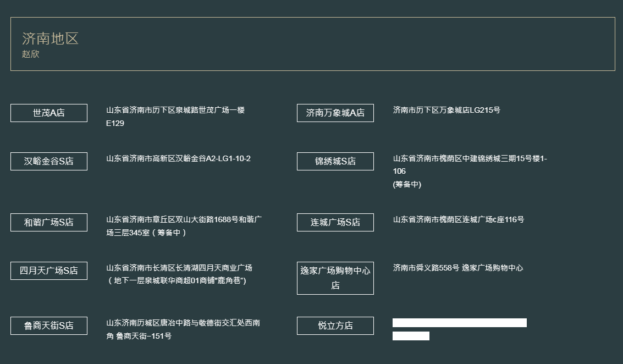The width and height of the screenshot is (623, 364).
Task: Select the 连城广场S店 button
Action: 335,222
